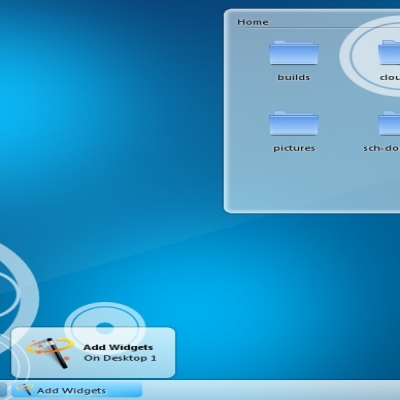Screen dimensions: 400x400
Task: Open the builds folder icon
Action: [294, 53]
